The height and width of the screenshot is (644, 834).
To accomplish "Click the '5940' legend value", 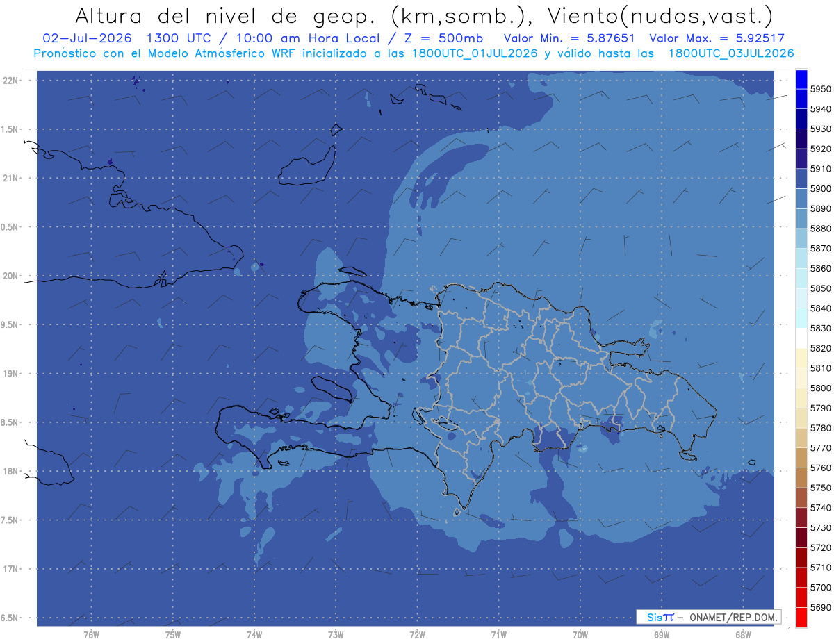I will click(x=820, y=109).
